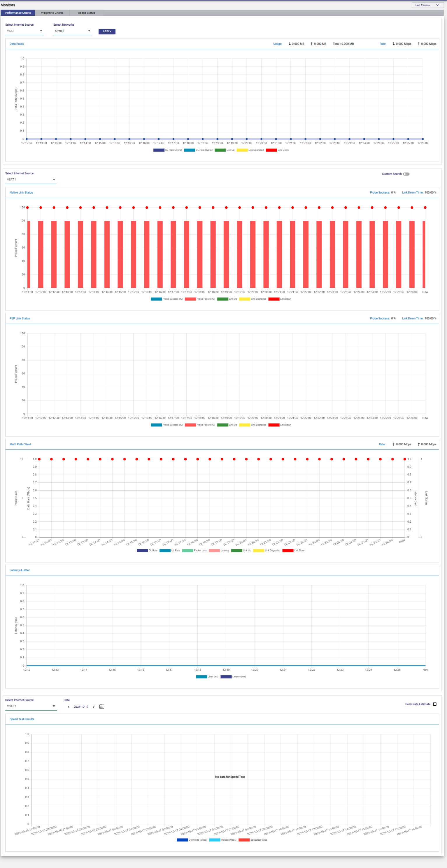The width and height of the screenshot is (447, 868).
Task: Toggle Probe Failure legend in Native Link Status
Action: coord(190,299)
